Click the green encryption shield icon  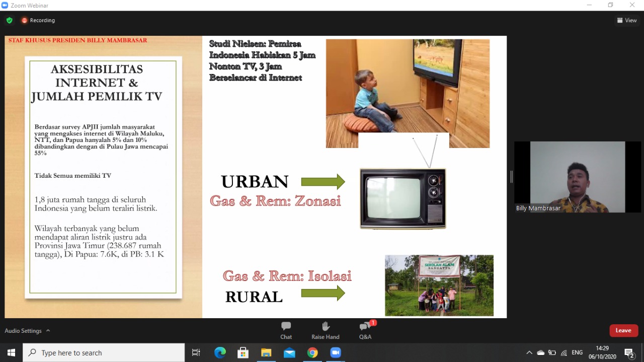tap(10, 21)
